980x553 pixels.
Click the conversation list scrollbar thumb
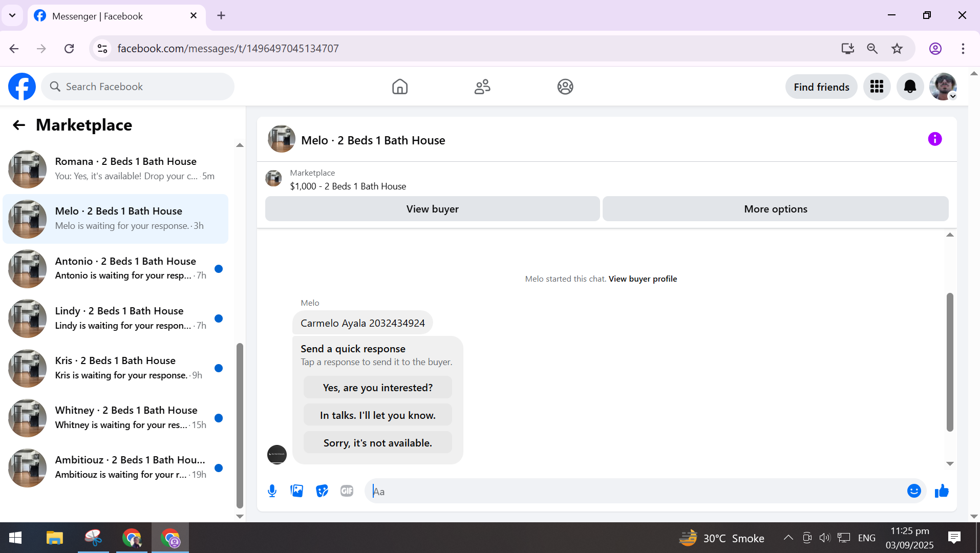pyautogui.click(x=240, y=425)
